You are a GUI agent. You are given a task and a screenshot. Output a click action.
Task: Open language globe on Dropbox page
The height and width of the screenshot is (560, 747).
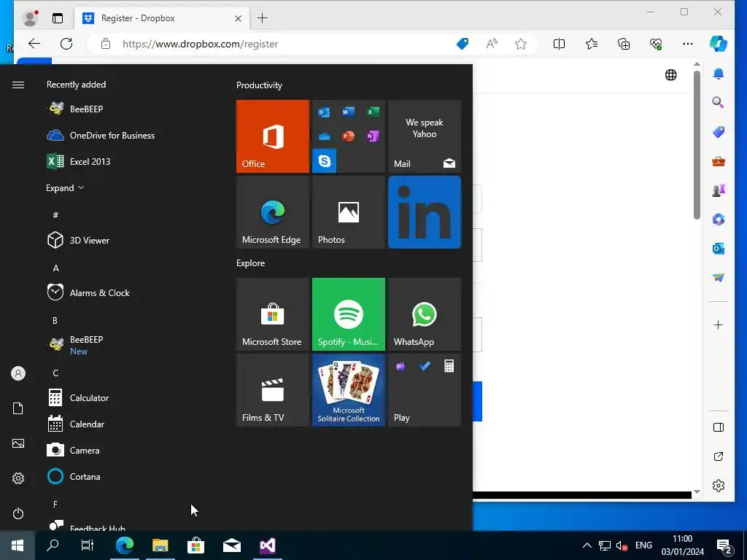(671, 75)
